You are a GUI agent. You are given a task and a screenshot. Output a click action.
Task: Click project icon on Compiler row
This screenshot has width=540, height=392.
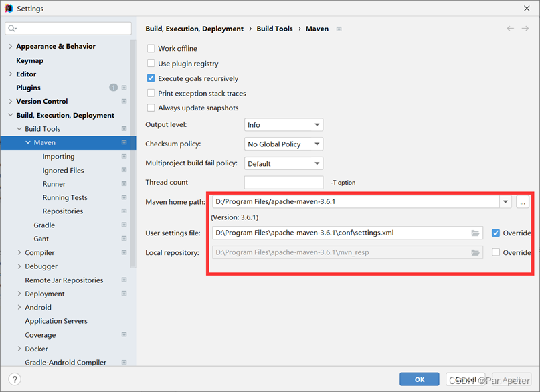124,252
